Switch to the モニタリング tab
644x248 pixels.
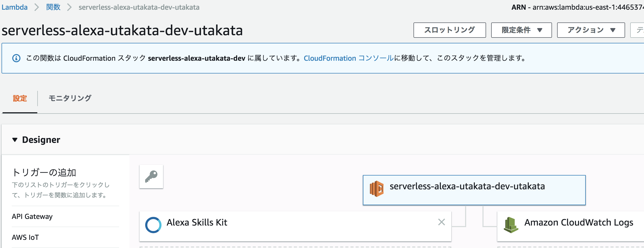(x=70, y=98)
